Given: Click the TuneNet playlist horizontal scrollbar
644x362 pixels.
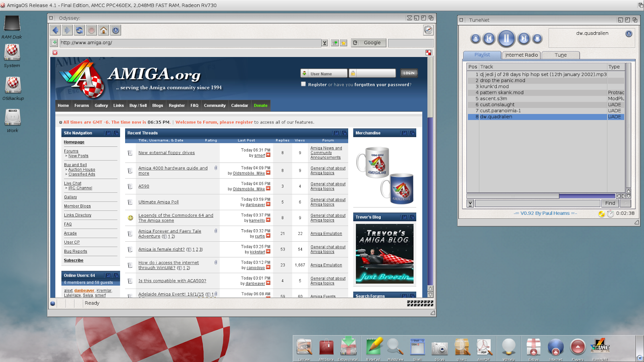Looking at the screenshot, I should (541, 196).
